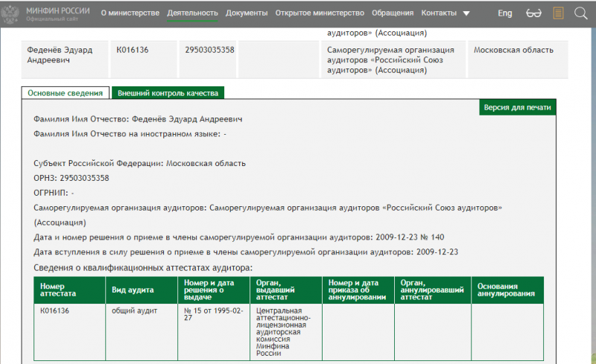The image size is (596, 364).
Task: Click Номер аттестата column header
Action: (x=69, y=290)
